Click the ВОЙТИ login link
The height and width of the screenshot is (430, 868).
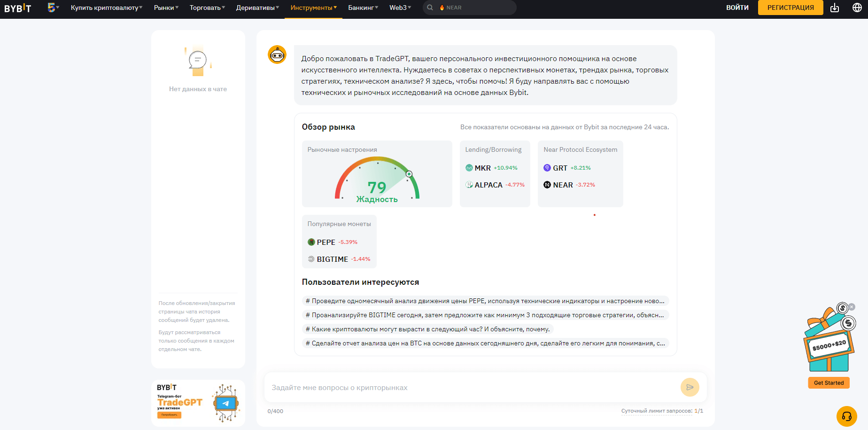[737, 8]
